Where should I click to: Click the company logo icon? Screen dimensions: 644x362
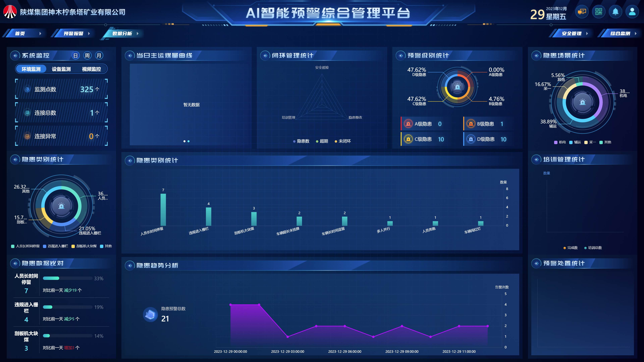tap(10, 12)
